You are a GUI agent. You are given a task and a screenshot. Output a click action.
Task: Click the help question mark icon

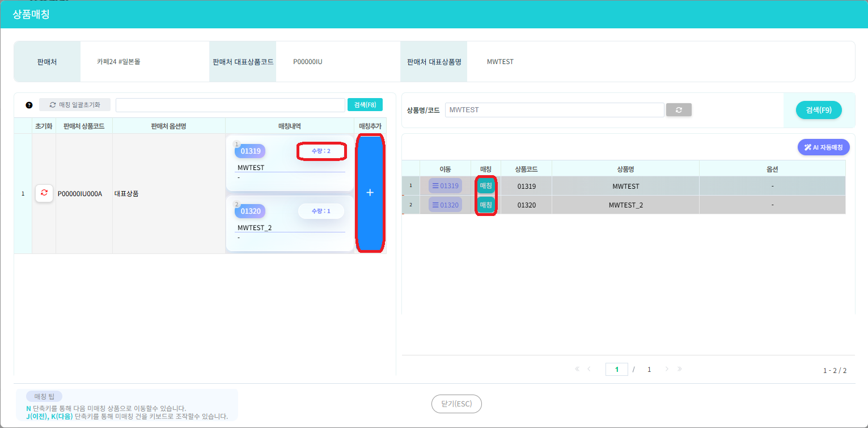(x=29, y=105)
